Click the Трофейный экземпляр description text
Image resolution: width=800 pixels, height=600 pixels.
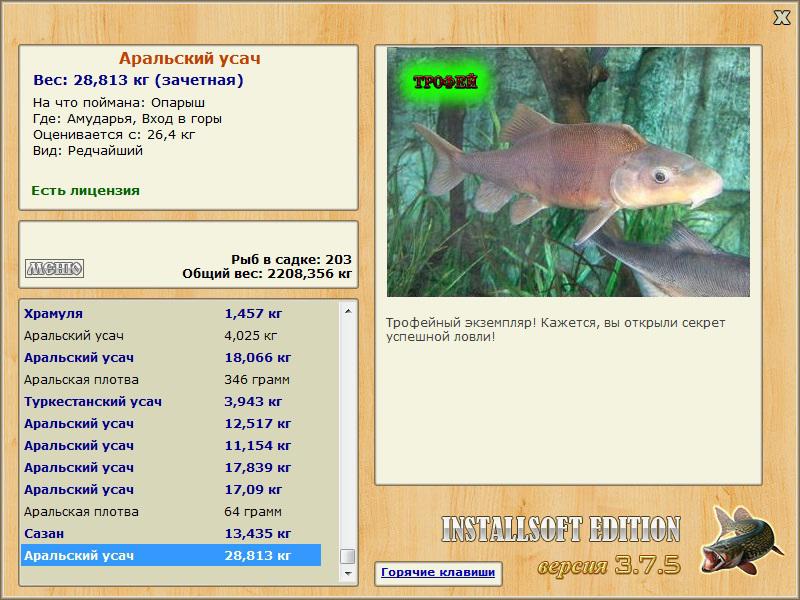click(x=555, y=330)
